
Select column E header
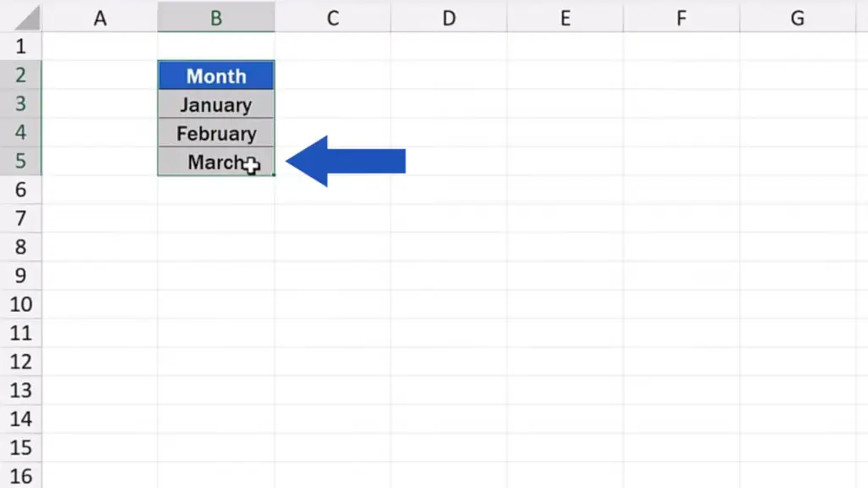(565, 17)
